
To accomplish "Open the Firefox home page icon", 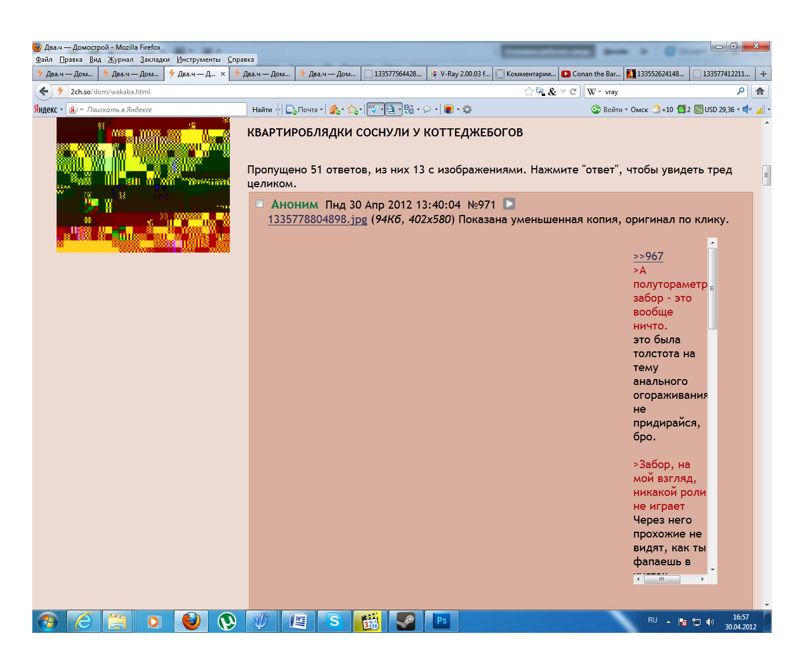I will 760,91.
